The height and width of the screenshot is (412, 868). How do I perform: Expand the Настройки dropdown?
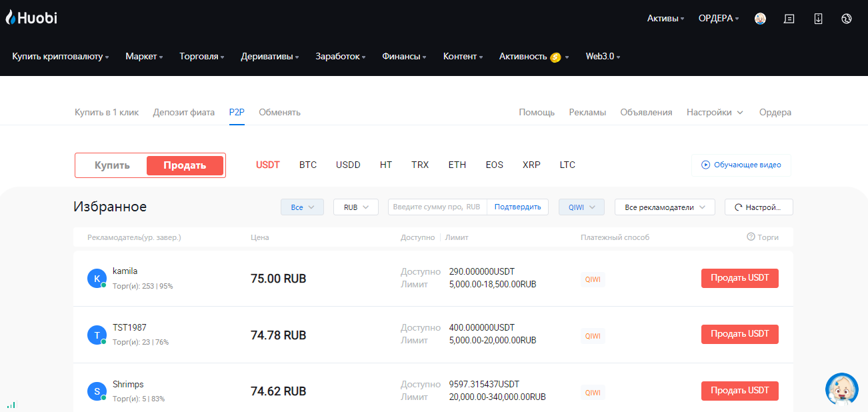coord(715,113)
